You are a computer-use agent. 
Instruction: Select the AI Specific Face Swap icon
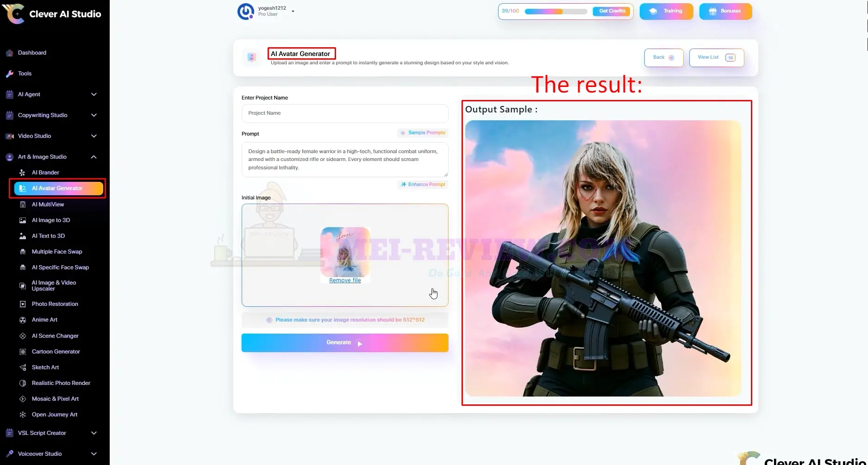click(22, 267)
